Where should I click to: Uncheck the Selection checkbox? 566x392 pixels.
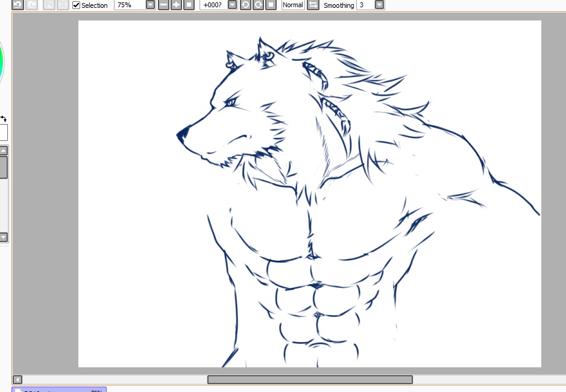tap(77, 5)
